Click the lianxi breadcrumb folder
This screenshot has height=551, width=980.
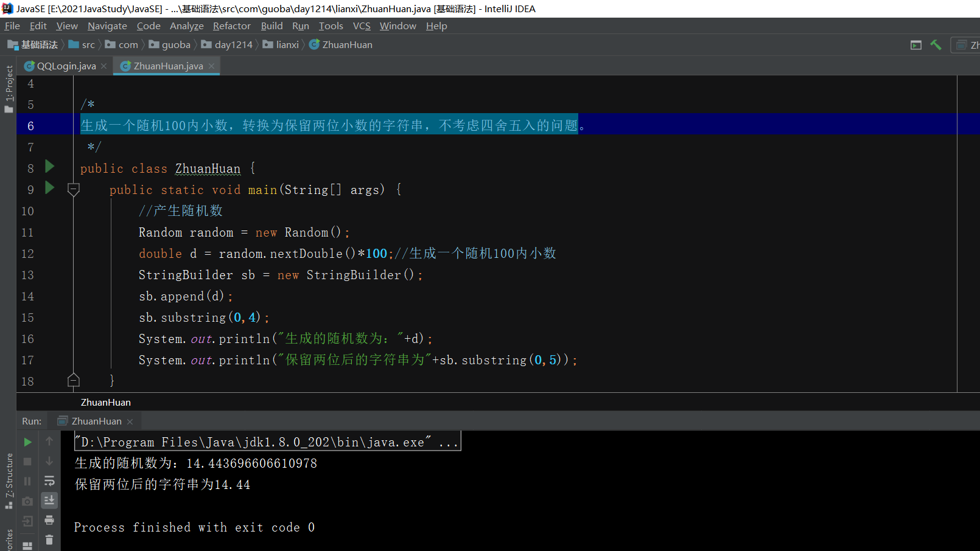tap(281, 44)
